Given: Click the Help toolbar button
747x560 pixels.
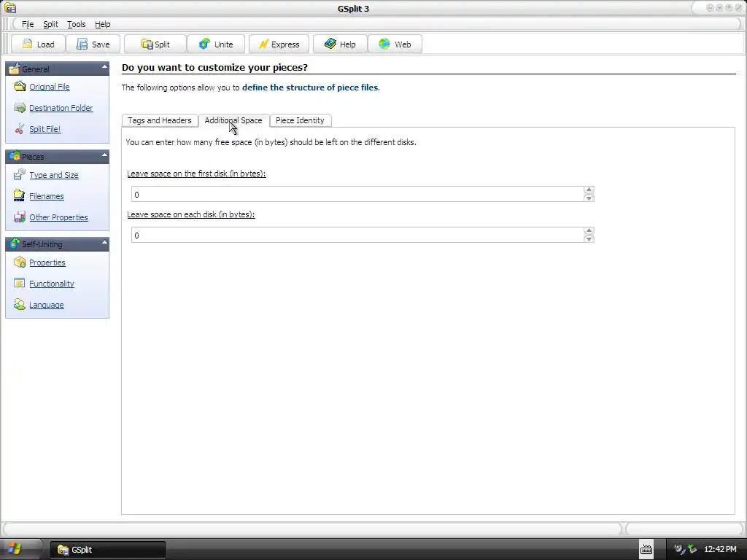Looking at the screenshot, I should [x=340, y=44].
